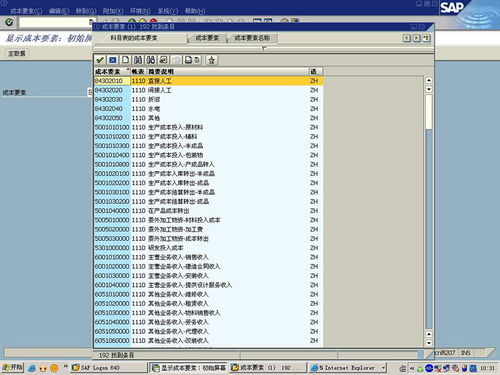Open the 编辑 menu

59,11
